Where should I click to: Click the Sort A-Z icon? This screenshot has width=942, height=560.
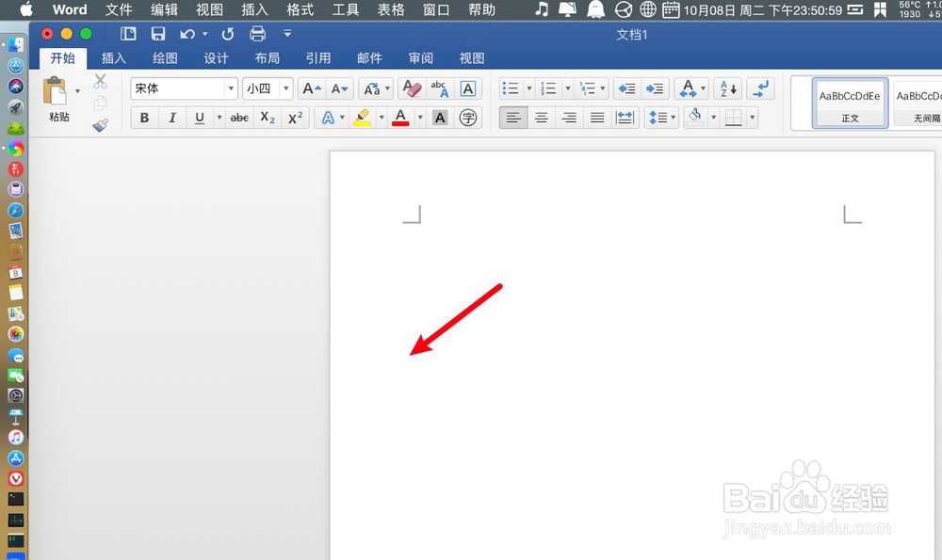coord(728,88)
